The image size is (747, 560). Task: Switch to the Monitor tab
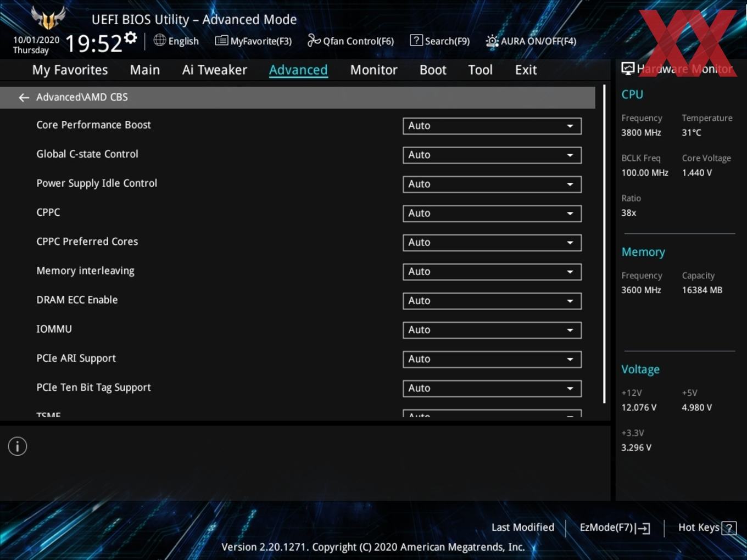point(374,70)
